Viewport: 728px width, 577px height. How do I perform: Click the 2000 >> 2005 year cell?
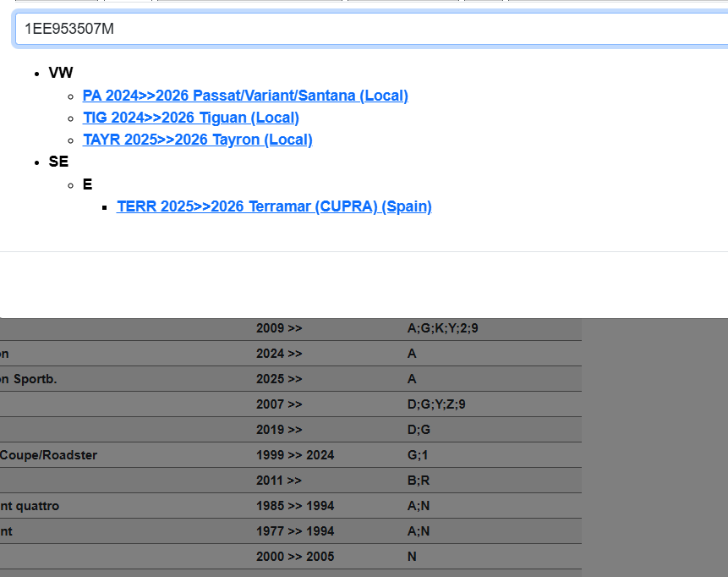(295, 557)
